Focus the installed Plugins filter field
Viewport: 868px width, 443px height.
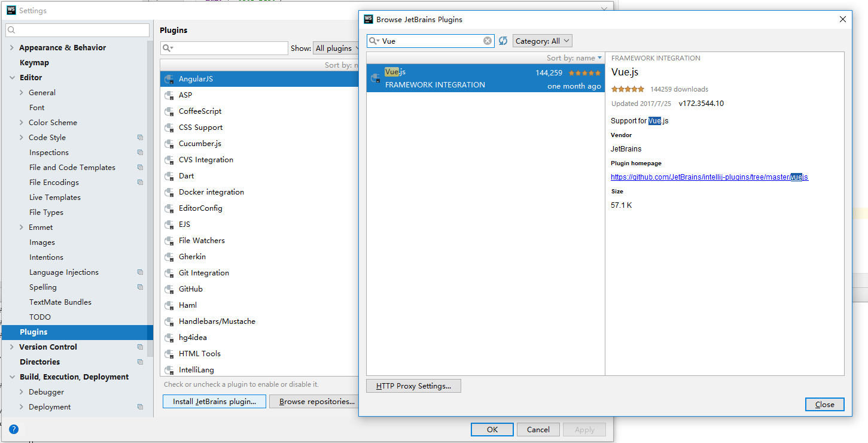pyautogui.click(x=224, y=48)
